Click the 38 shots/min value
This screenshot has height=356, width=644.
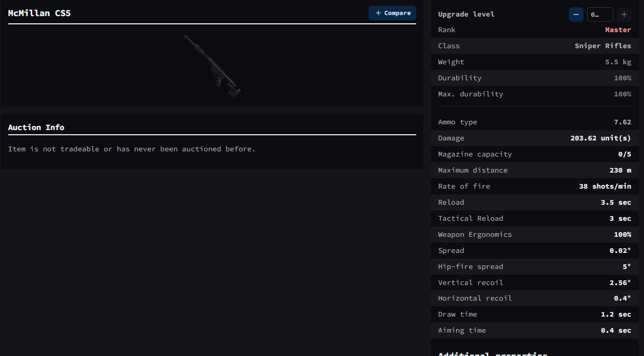coord(605,187)
